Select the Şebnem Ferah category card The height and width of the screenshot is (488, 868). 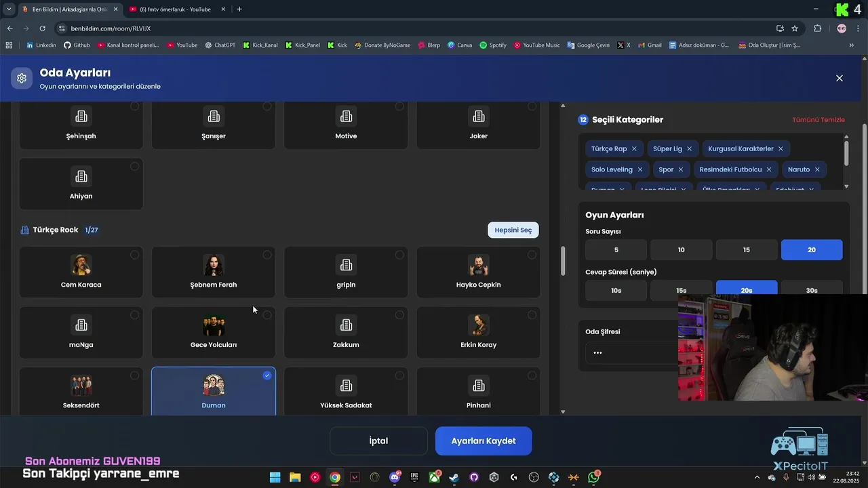pos(214,272)
